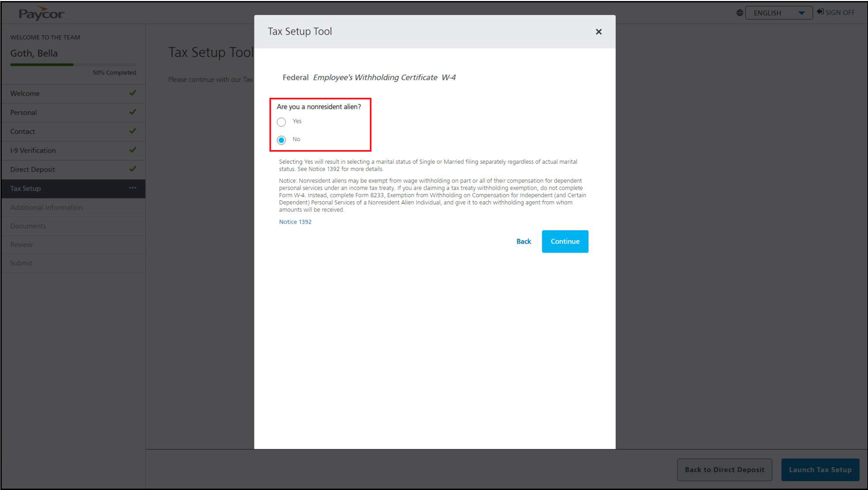The height and width of the screenshot is (490, 868).
Task: Open Additional Information sidebar item
Action: click(46, 207)
